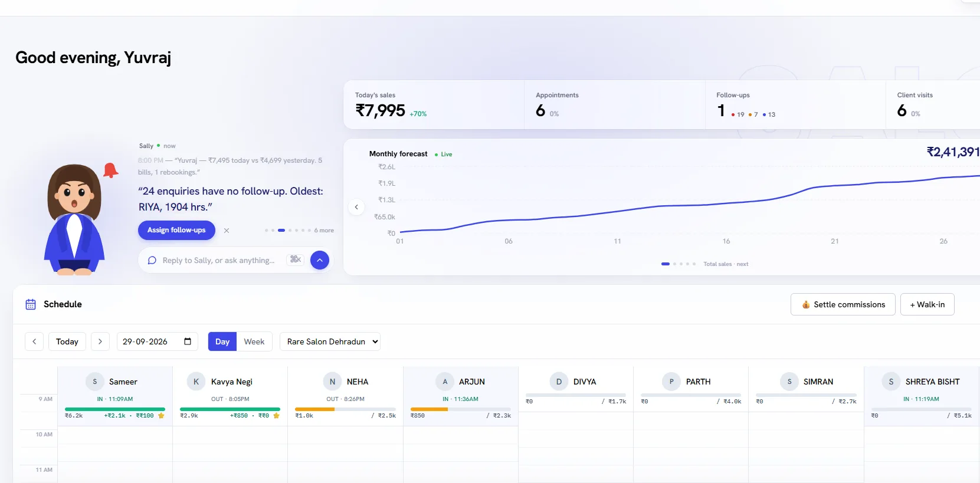
Task: Click Kavya Negi's avatar badge
Action: point(196,382)
